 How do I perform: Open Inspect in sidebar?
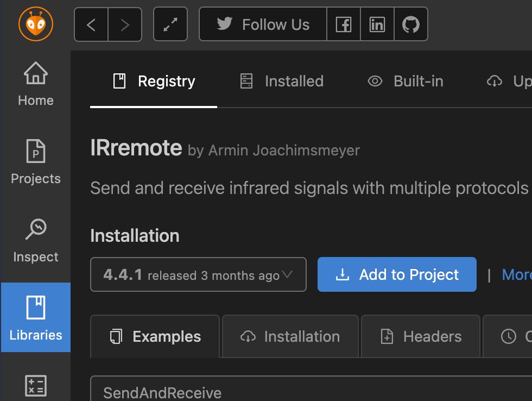[36, 240]
